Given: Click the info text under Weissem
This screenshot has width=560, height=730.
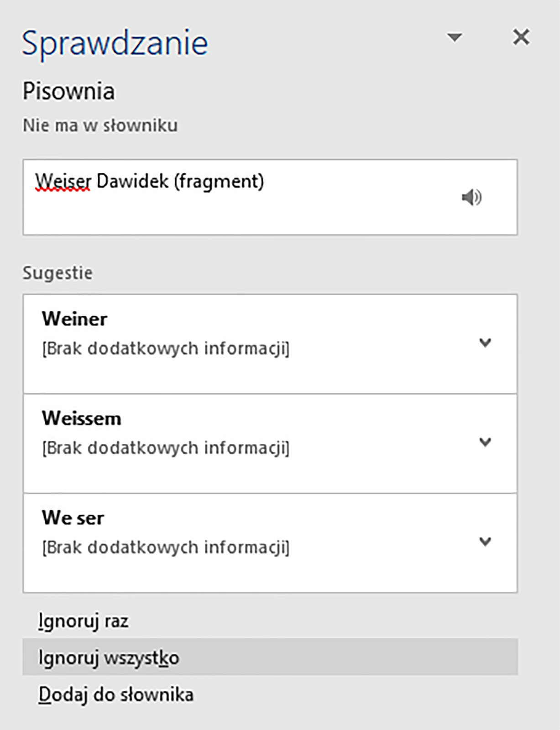Looking at the screenshot, I should (x=166, y=448).
